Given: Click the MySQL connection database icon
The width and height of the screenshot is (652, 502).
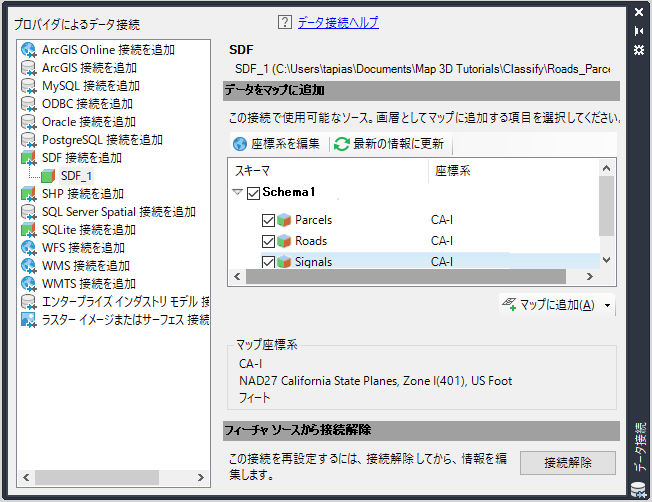Looking at the screenshot, I should point(29,86).
